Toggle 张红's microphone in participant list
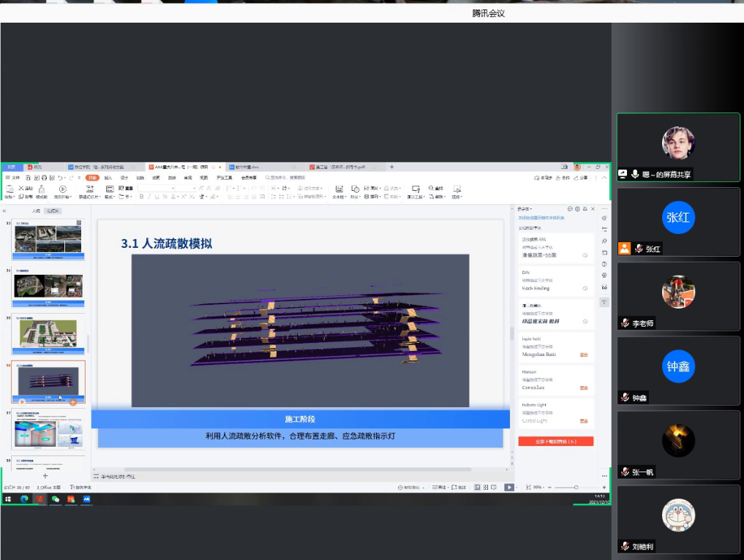Screen dimensions: 744x560 [639, 249]
